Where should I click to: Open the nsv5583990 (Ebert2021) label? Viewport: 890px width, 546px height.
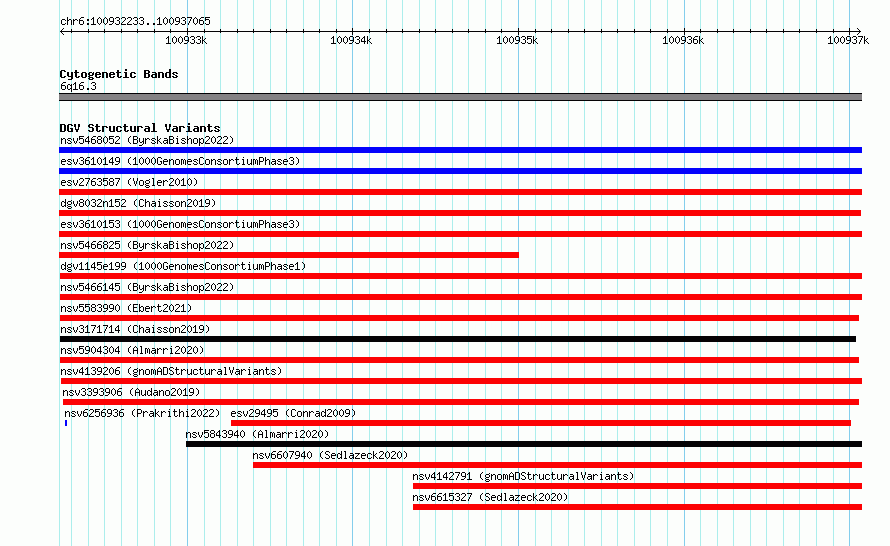[126, 308]
